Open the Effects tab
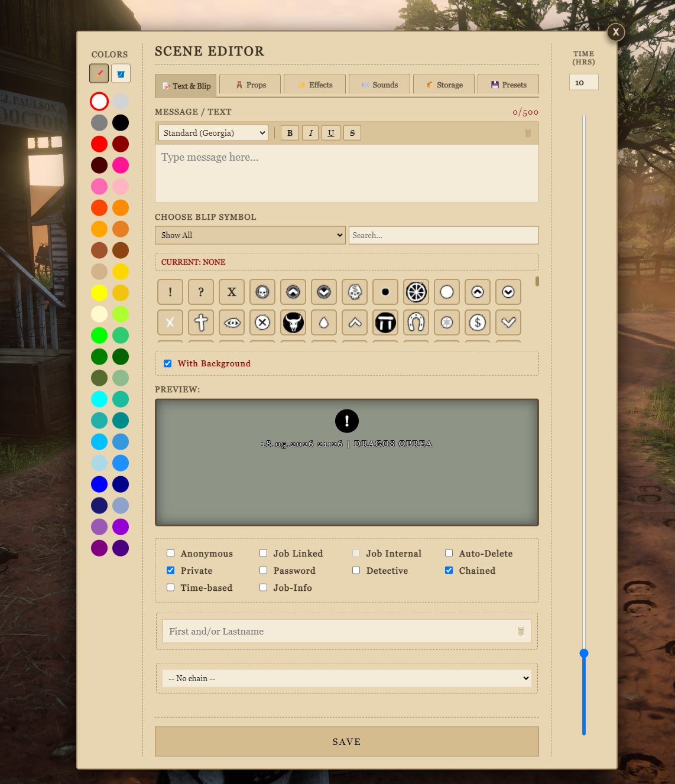 pos(315,84)
